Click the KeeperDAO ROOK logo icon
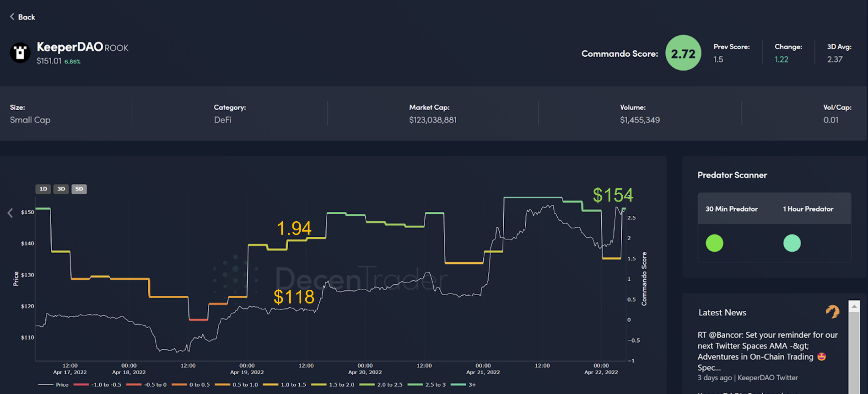The width and height of the screenshot is (868, 394). [20, 53]
